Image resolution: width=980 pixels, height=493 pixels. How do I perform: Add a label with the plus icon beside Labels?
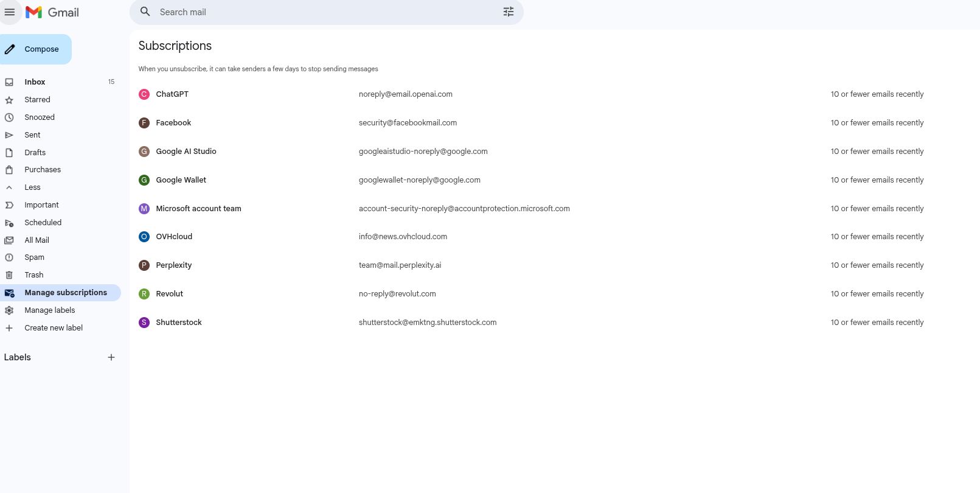point(111,358)
